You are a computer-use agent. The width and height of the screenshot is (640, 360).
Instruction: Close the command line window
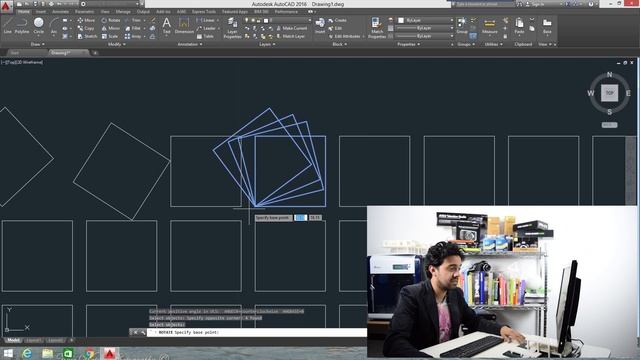[x=135, y=333]
